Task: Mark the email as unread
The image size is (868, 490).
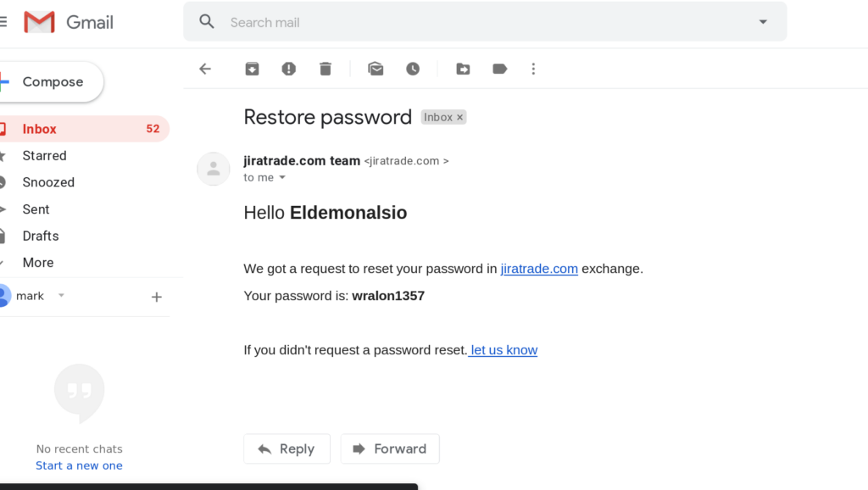Action: click(376, 69)
